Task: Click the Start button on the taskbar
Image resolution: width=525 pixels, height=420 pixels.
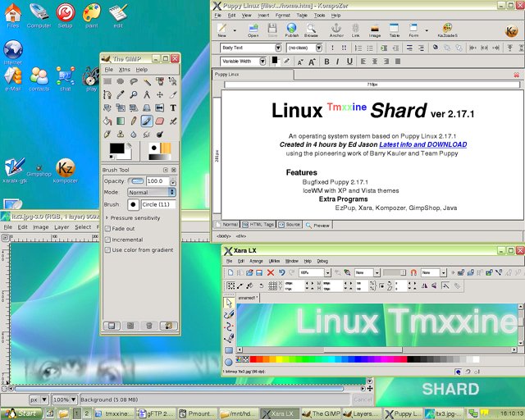Action: 21,413
